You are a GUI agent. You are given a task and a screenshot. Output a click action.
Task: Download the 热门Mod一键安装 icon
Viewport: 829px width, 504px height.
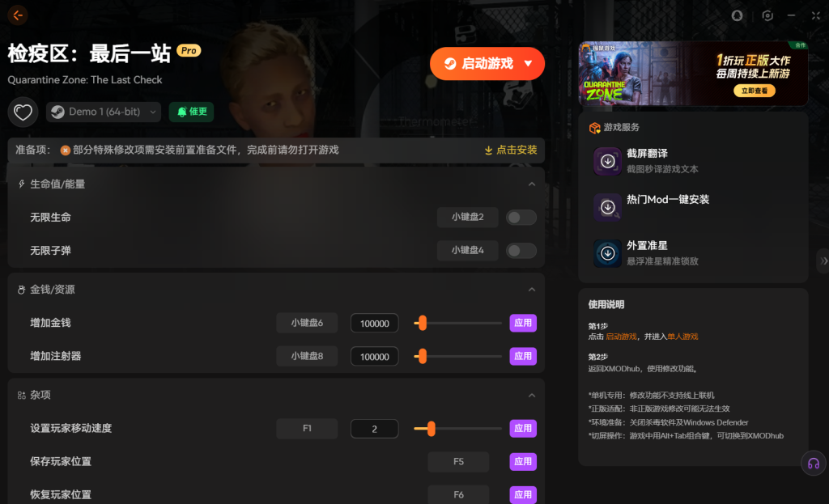[x=607, y=207]
